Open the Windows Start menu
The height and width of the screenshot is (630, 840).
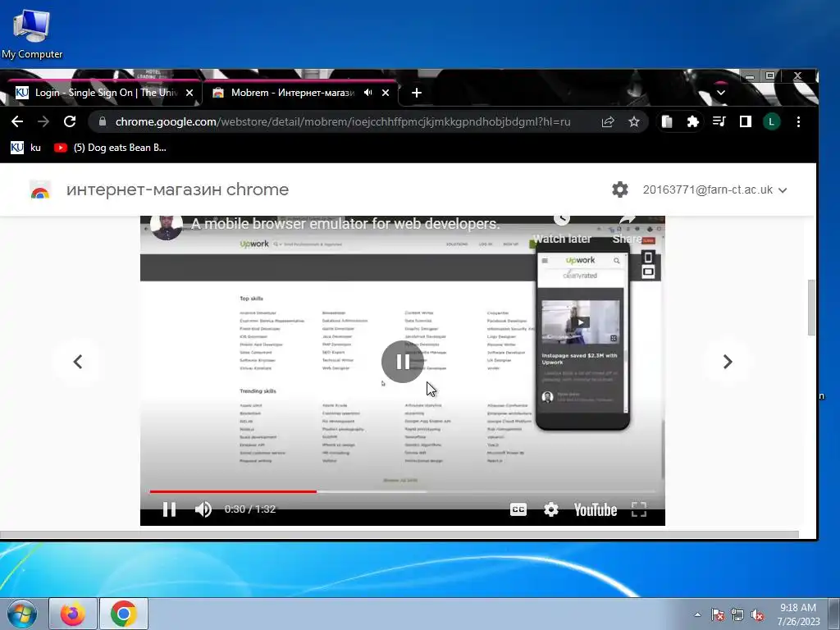click(x=22, y=614)
